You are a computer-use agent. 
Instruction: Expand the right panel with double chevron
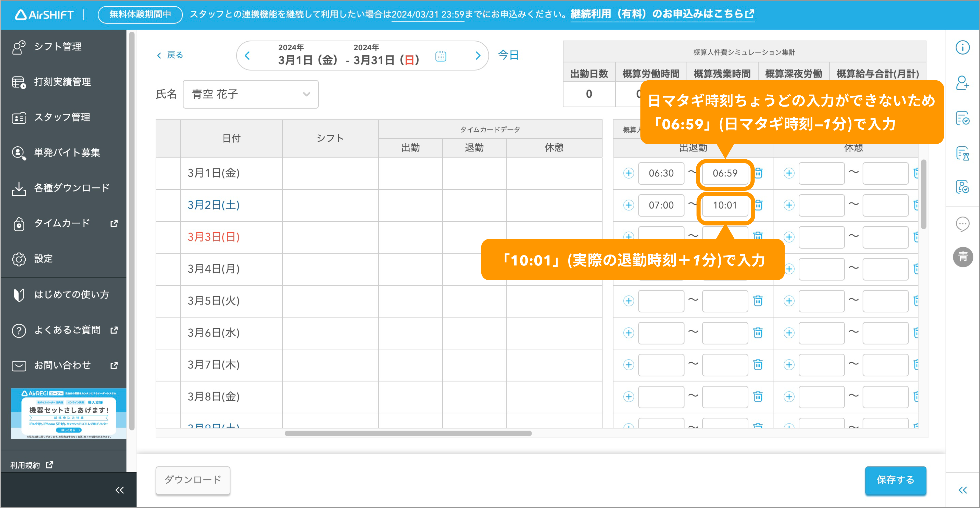[x=962, y=490]
